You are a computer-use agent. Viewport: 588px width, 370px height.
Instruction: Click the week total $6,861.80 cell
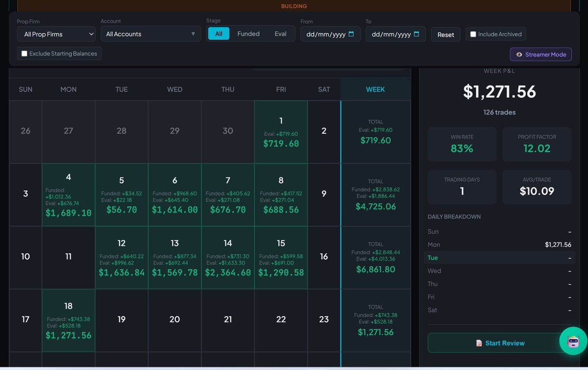click(376, 257)
